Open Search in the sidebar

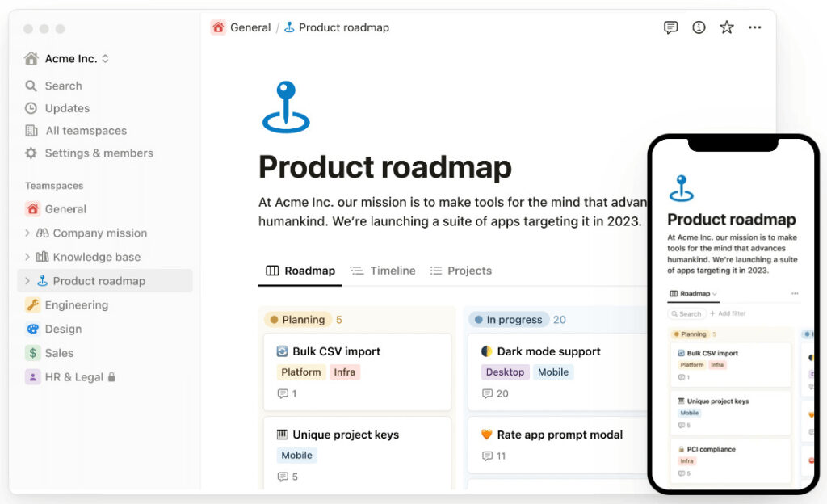coord(63,86)
